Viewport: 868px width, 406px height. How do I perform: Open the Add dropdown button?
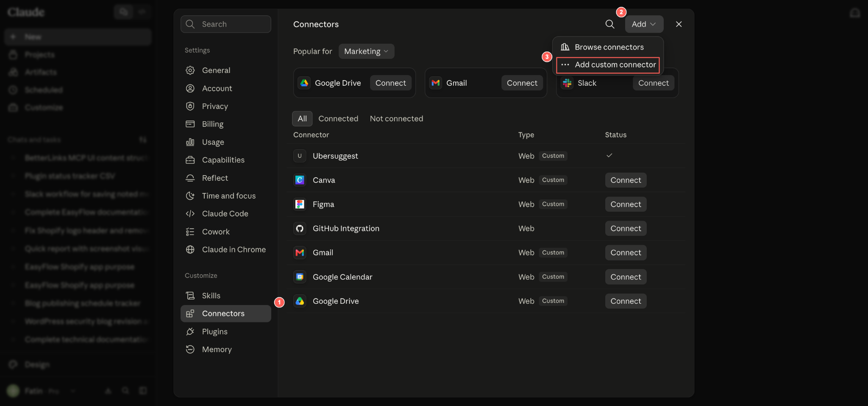tap(644, 24)
